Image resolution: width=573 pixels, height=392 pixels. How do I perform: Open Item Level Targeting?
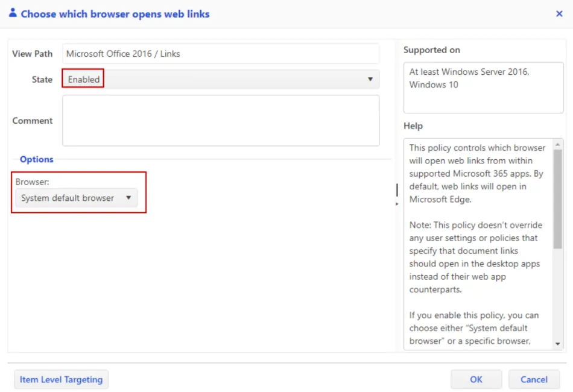point(61,379)
